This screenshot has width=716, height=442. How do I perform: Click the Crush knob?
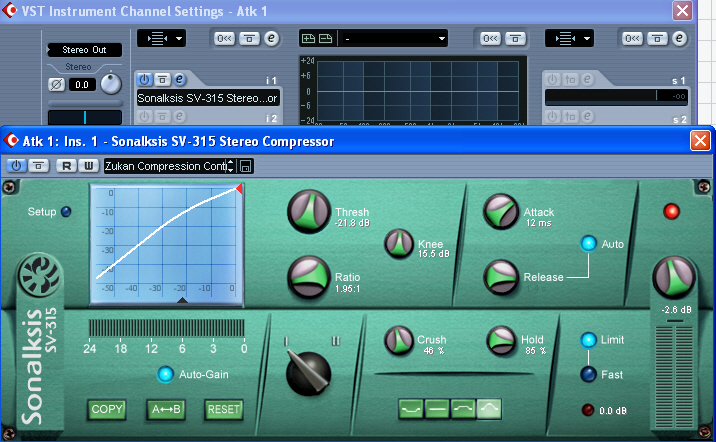(x=399, y=341)
